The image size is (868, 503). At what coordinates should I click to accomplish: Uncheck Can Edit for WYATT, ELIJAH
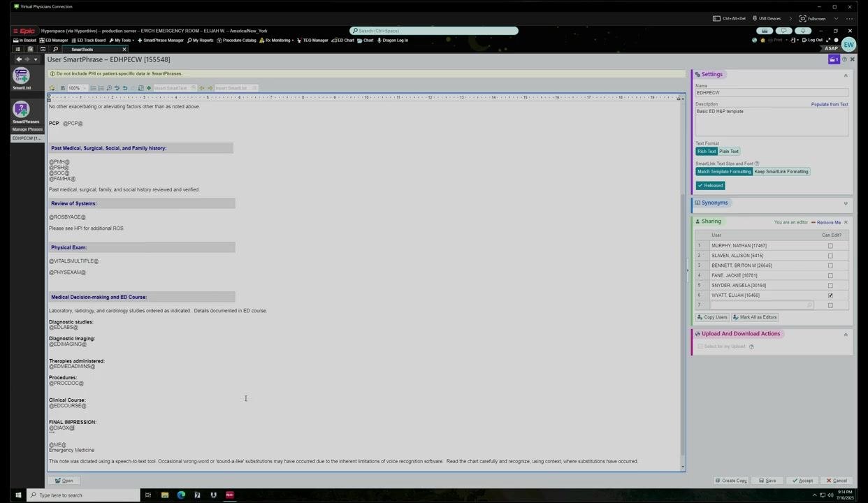tap(830, 296)
